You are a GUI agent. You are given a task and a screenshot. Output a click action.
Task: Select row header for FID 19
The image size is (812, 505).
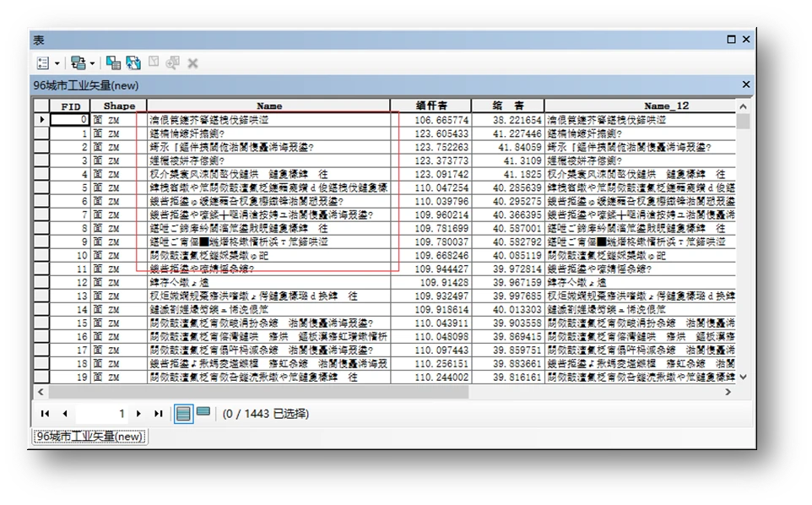pos(41,377)
